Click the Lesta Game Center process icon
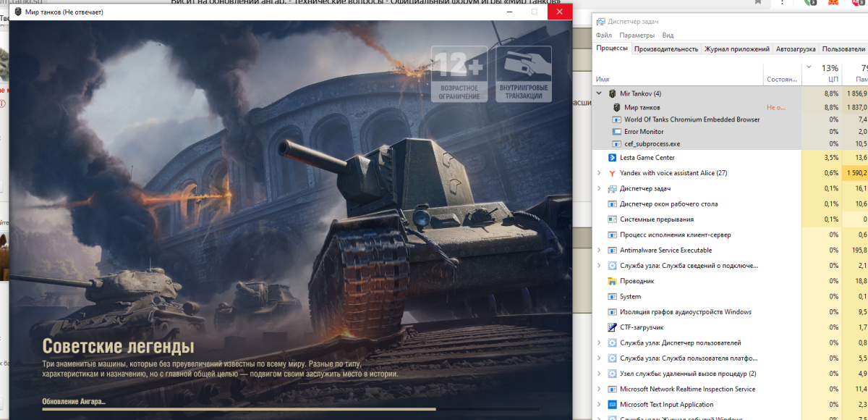The width and height of the screenshot is (868, 420). point(611,157)
